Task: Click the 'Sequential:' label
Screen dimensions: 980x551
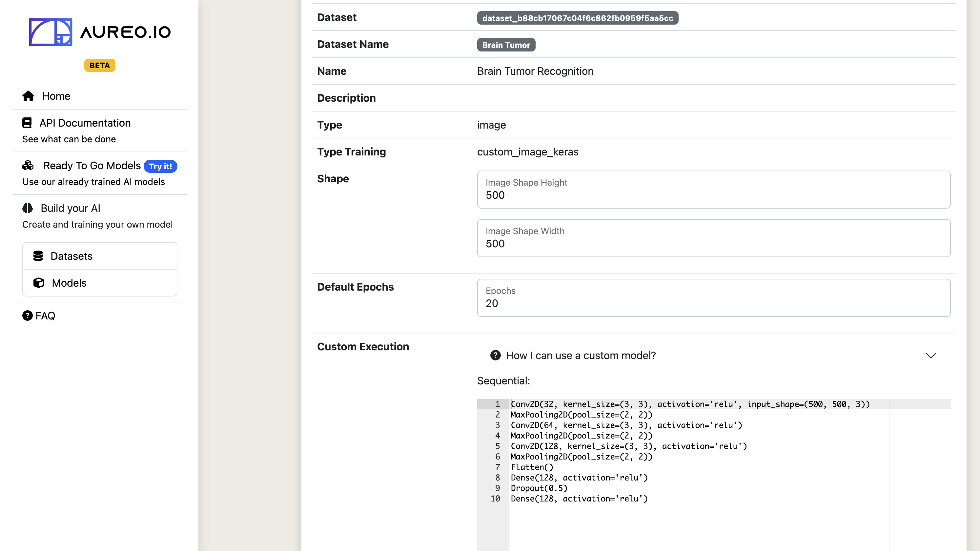Action: click(x=503, y=380)
